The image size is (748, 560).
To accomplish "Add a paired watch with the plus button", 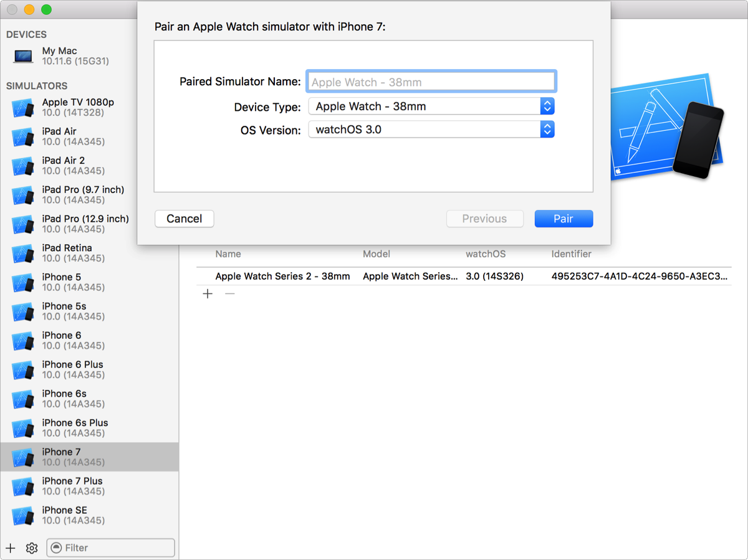I will 208,293.
